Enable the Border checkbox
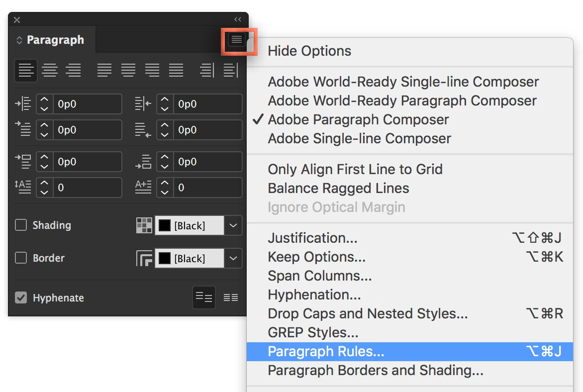Image resolution: width=583 pixels, height=392 pixels. pos(21,258)
